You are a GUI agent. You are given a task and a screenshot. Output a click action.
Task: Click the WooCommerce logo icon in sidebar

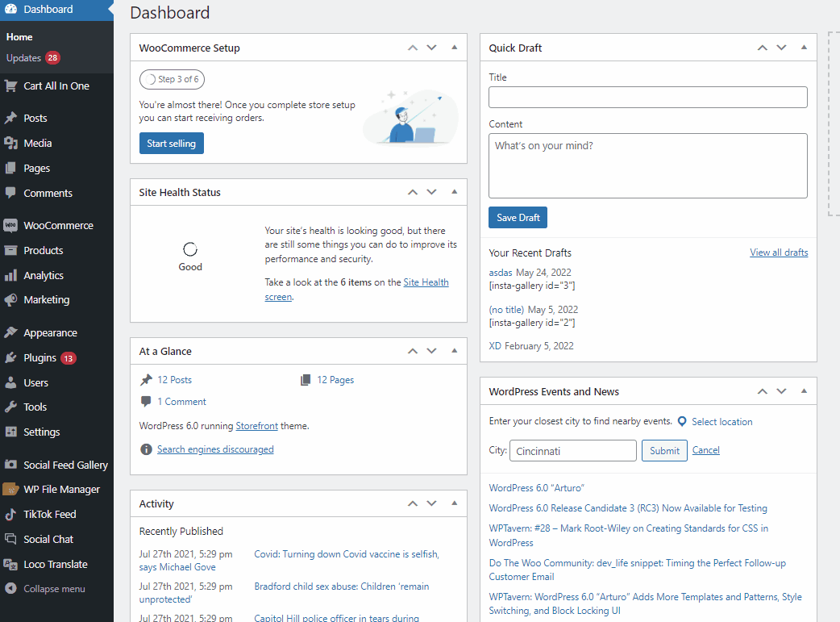[x=10, y=225]
